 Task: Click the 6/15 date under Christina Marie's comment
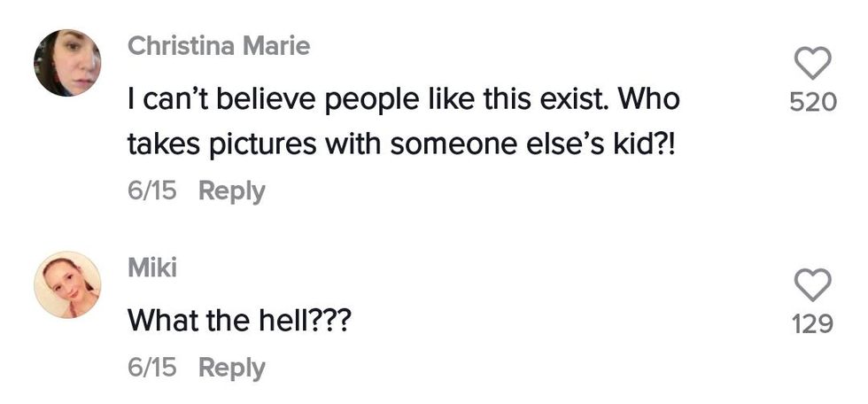(152, 190)
